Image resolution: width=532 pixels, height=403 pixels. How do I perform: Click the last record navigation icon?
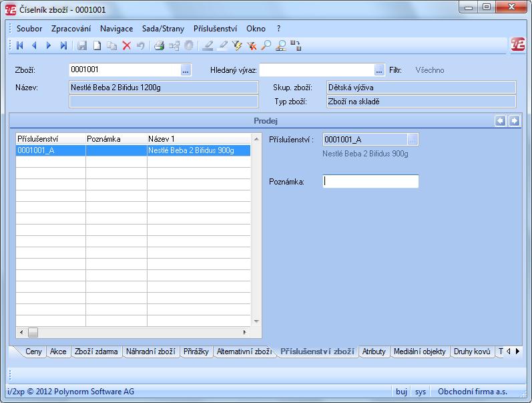[63, 45]
